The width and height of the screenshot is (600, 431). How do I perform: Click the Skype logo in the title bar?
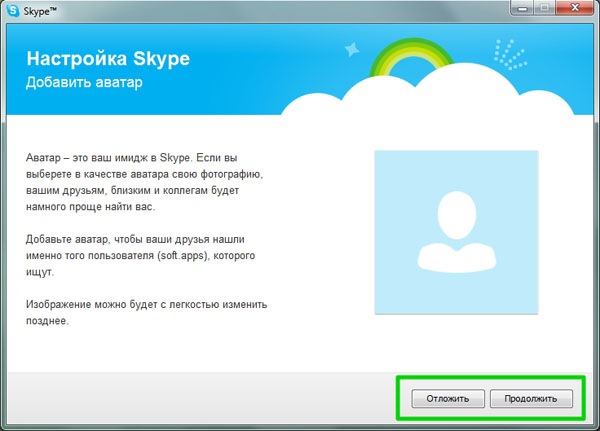pyautogui.click(x=13, y=11)
